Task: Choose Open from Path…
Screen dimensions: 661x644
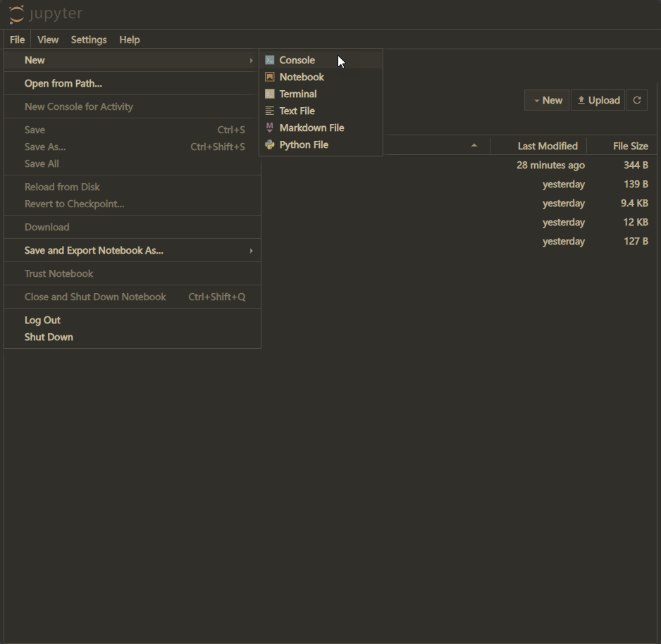Action: click(132, 83)
